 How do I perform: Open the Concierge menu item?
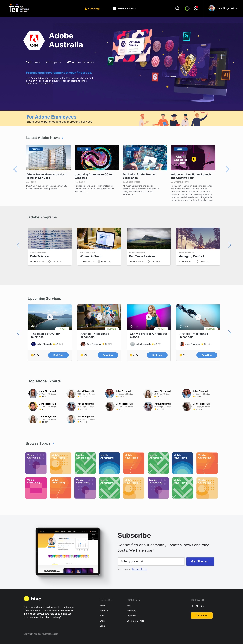click(x=92, y=8)
